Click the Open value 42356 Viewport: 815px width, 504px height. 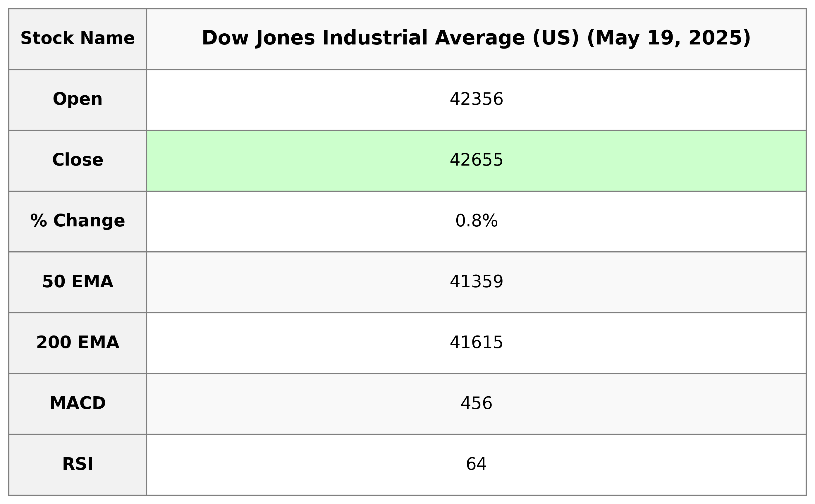[476, 99]
